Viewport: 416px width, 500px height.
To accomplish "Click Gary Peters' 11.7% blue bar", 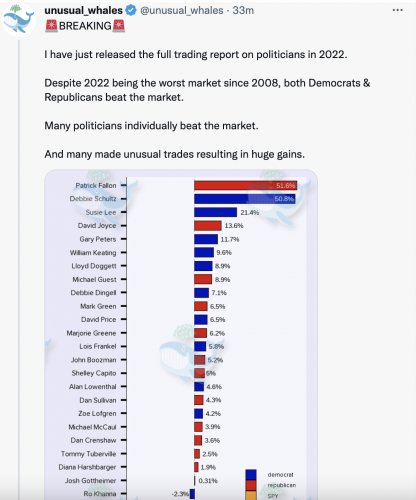I will [206, 239].
